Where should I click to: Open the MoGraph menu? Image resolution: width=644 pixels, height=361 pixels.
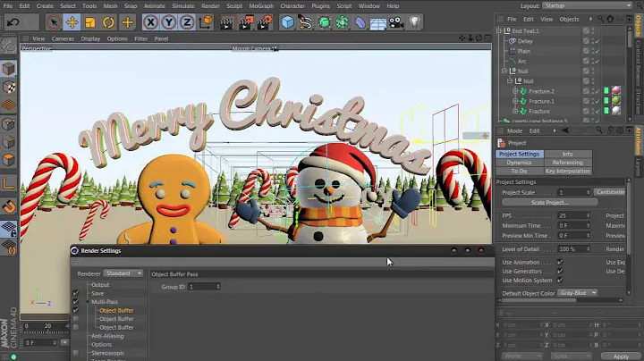261,5
